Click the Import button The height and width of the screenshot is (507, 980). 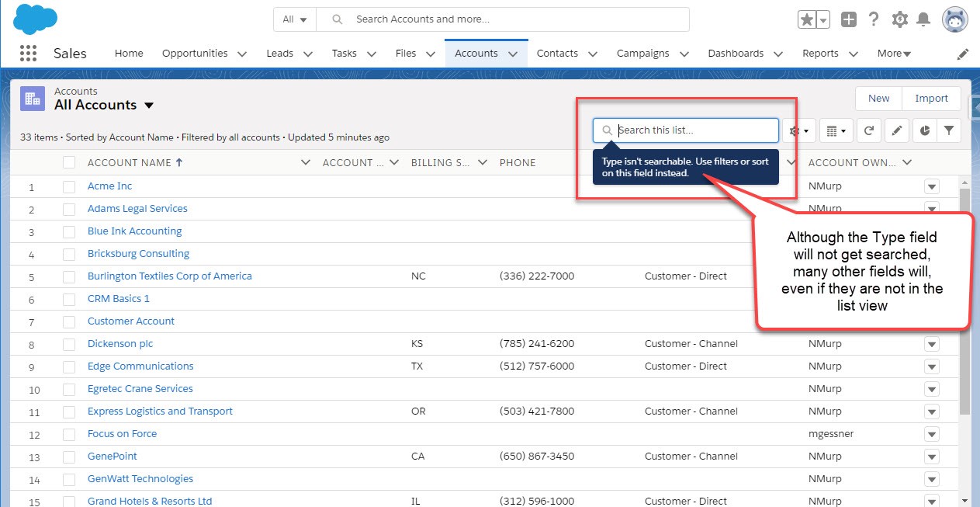click(x=932, y=99)
